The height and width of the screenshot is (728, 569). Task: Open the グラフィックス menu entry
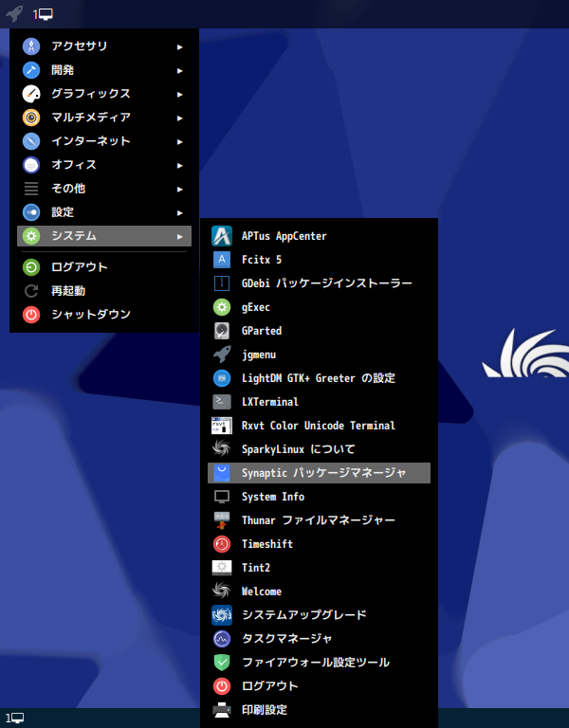(x=104, y=93)
